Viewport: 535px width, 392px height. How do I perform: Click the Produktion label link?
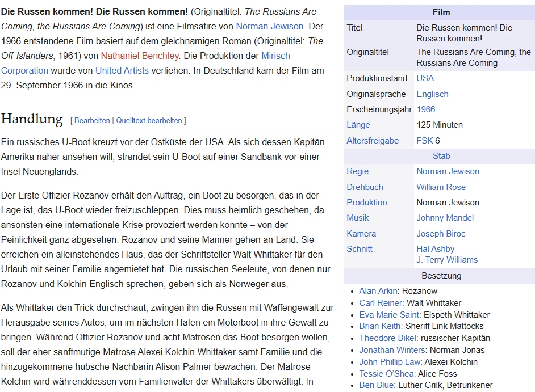pos(367,203)
